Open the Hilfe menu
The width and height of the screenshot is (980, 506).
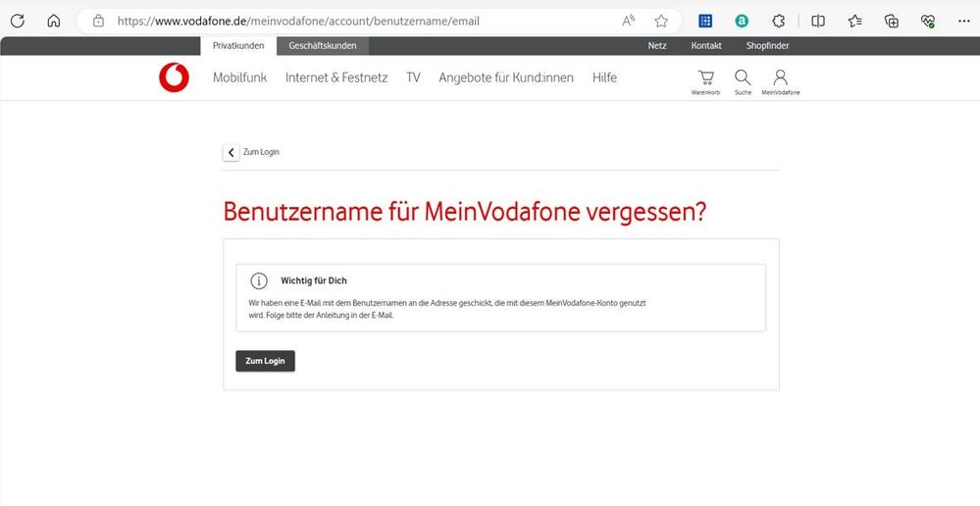[x=604, y=77]
